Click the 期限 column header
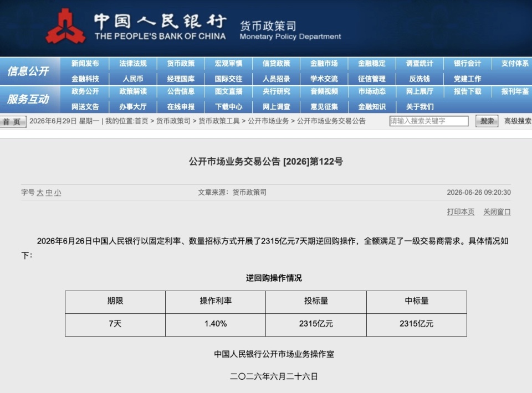Image resolution: width=532 pixels, height=393 pixels. click(x=115, y=302)
